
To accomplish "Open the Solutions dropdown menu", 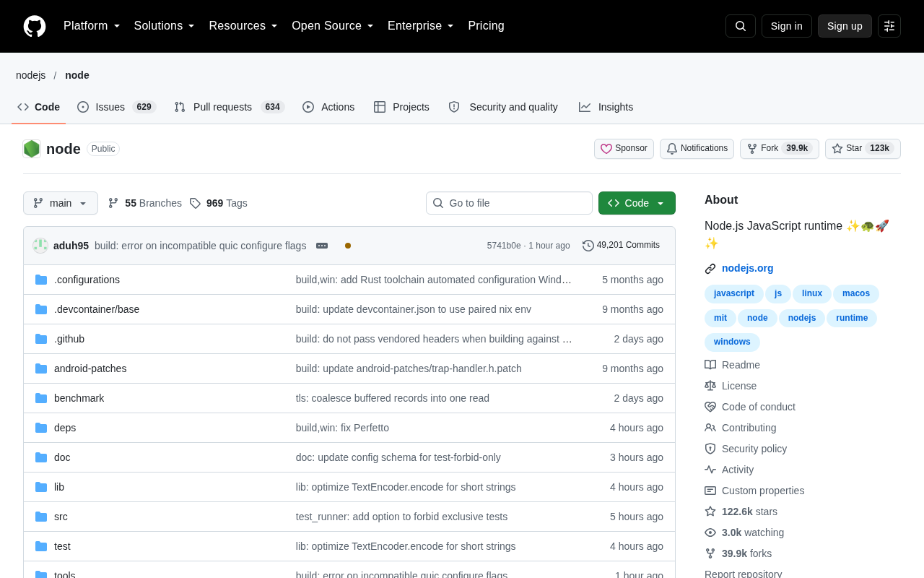I will (165, 26).
